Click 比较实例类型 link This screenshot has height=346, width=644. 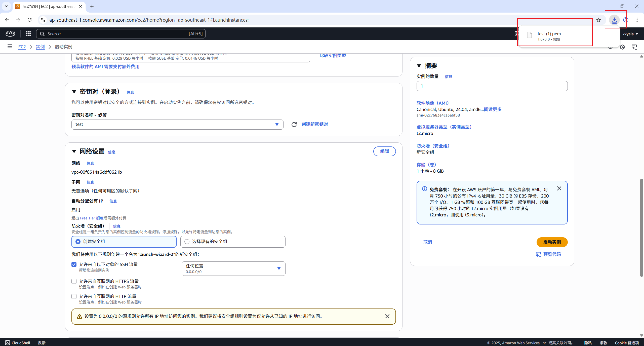pos(333,56)
